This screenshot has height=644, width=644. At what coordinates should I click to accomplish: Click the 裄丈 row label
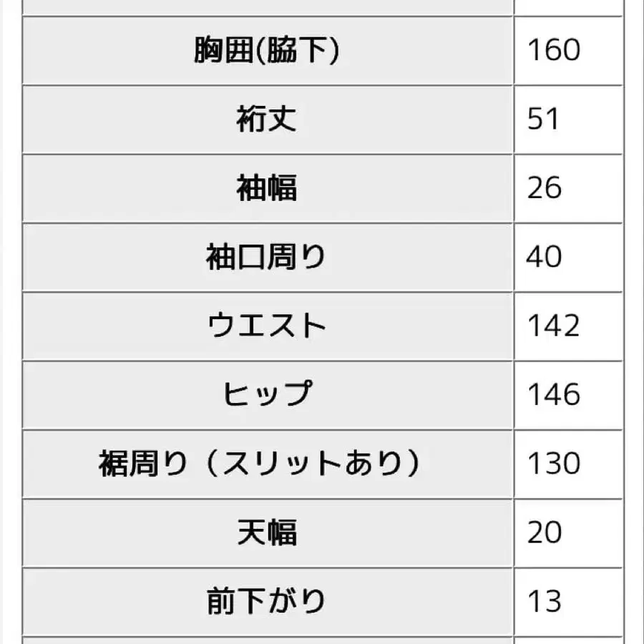click(266, 119)
